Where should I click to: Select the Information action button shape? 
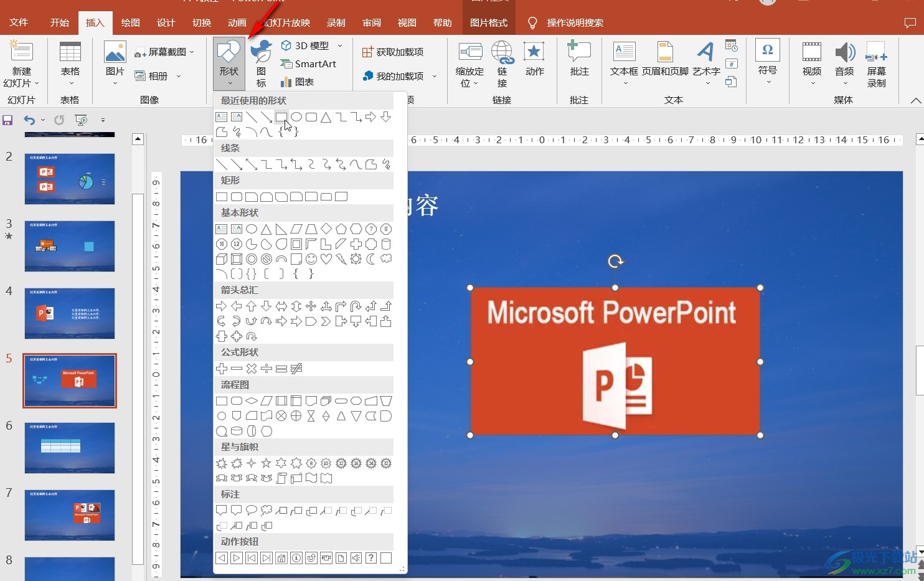[296, 558]
